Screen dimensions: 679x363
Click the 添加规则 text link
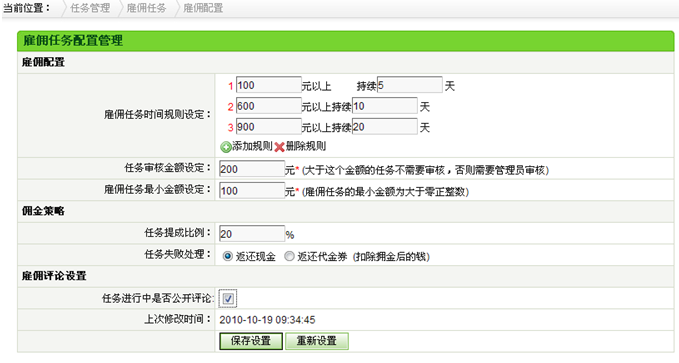(252, 146)
